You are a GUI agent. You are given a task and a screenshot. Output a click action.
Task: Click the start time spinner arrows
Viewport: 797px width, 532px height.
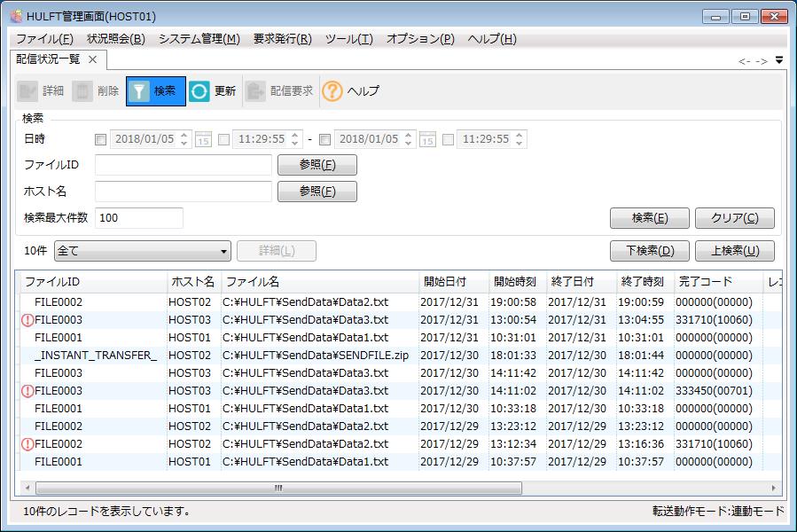click(295, 139)
